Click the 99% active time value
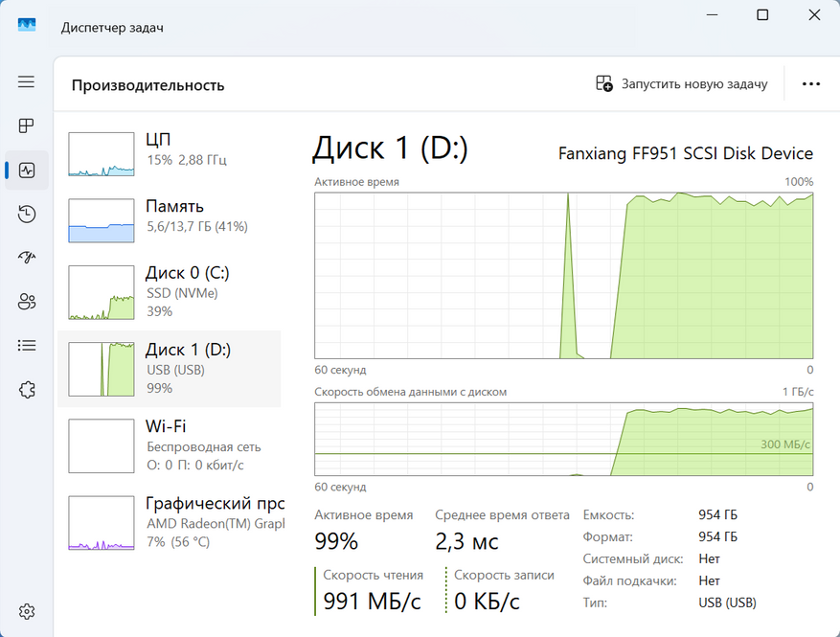The height and width of the screenshot is (637, 840). (336, 541)
